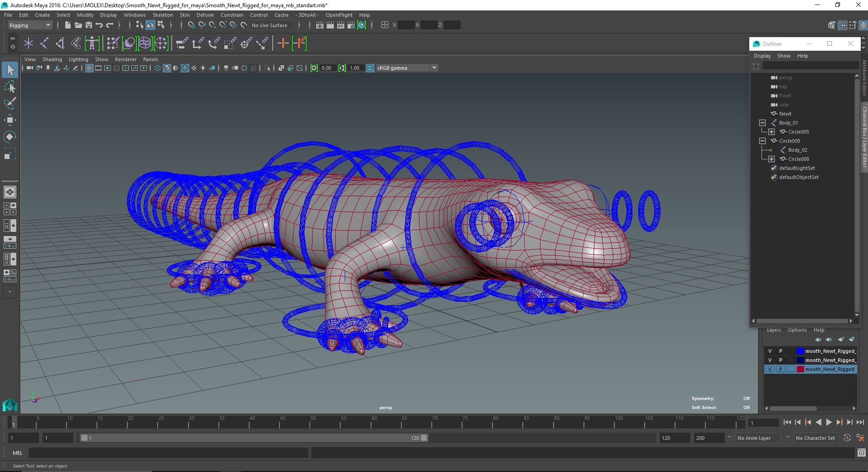This screenshot has width=868, height=472.
Task: Open the Deform menu
Action: tap(205, 15)
